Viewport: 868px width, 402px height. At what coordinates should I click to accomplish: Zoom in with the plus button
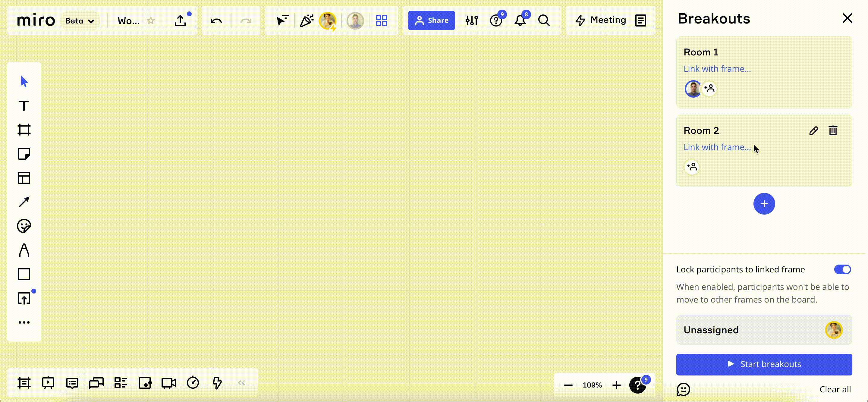pyautogui.click(x=616, y=385)
